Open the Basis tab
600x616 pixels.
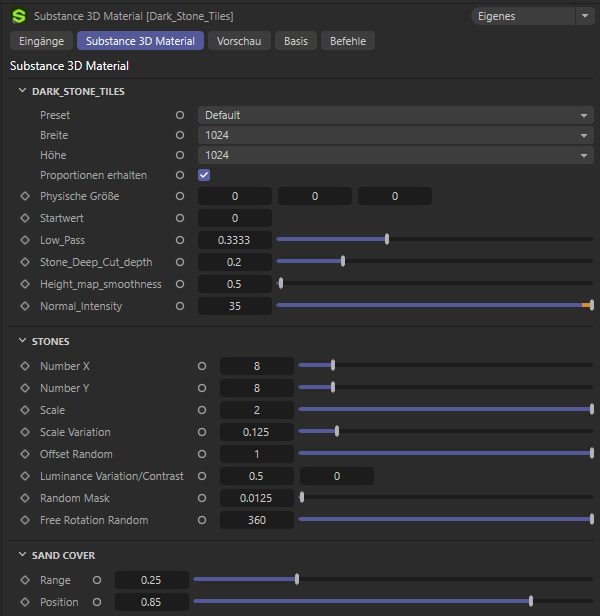point(296,41)
